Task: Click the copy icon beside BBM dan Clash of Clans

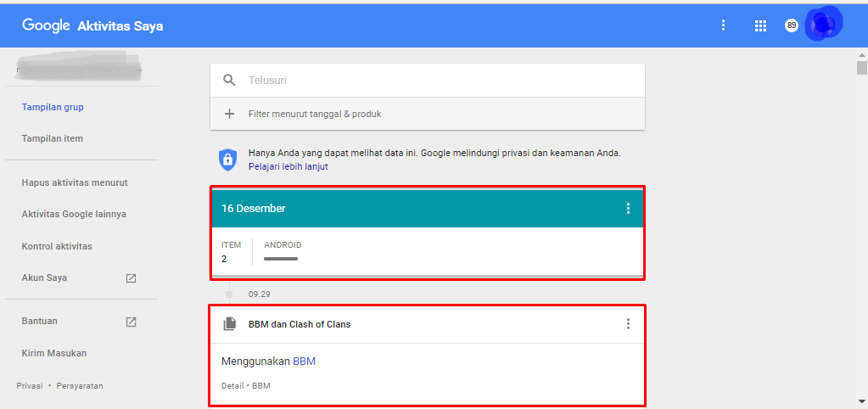Action: click(x=229, y=324)
